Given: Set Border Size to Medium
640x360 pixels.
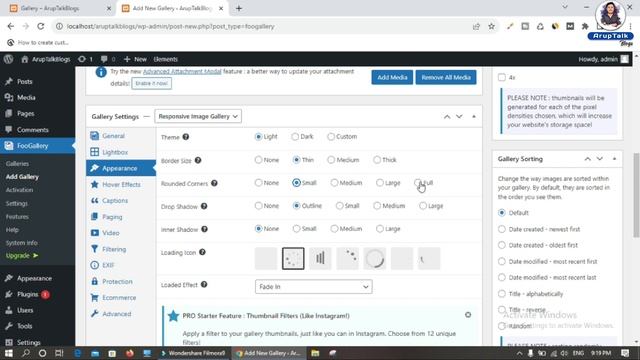Looking at the screenshot, I should pyautogui.click(x=331, y=160).
